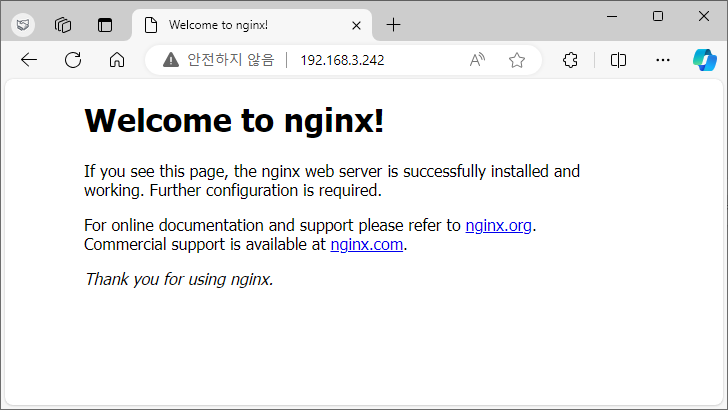Follow the nginx.com link

pos(366,244)
